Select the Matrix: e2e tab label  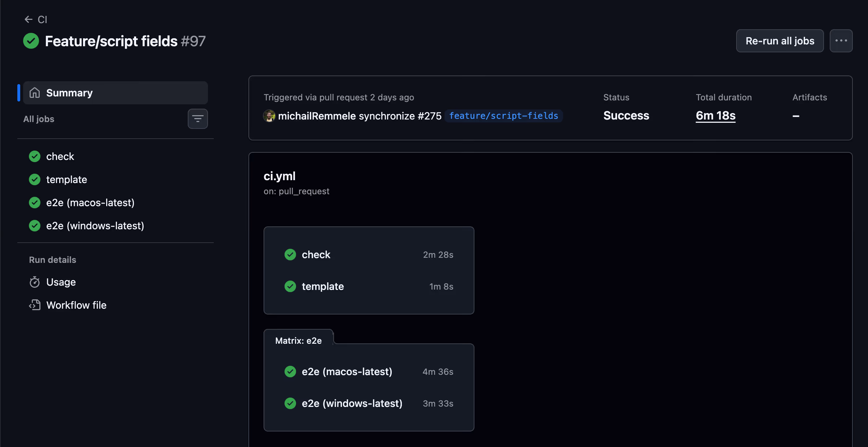click(298, 340)
